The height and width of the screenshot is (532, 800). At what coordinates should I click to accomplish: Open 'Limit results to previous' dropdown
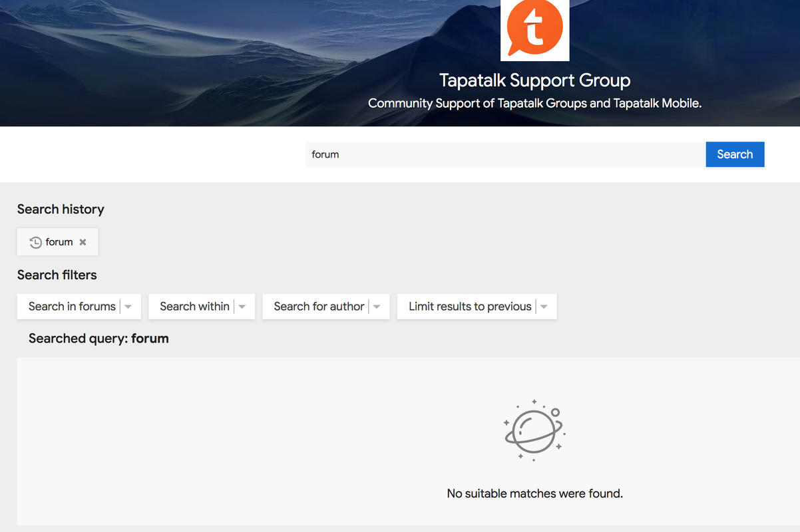(x=477, y=307)
